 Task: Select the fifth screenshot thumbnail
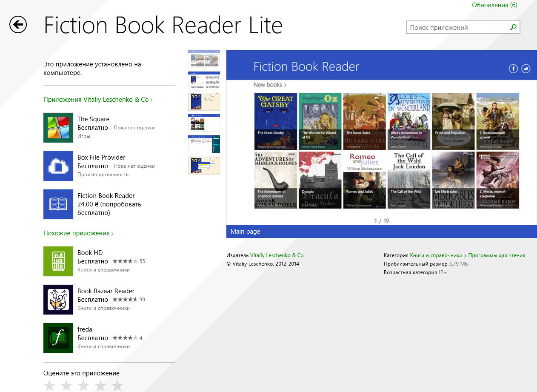click(204, 144)
